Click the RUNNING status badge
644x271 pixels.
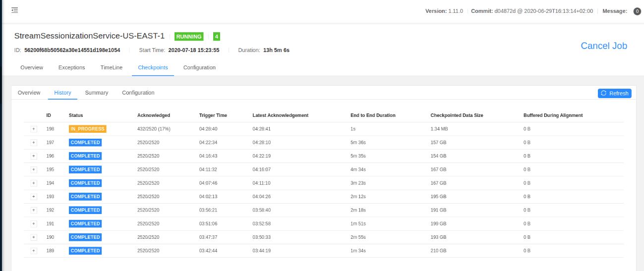189,37
